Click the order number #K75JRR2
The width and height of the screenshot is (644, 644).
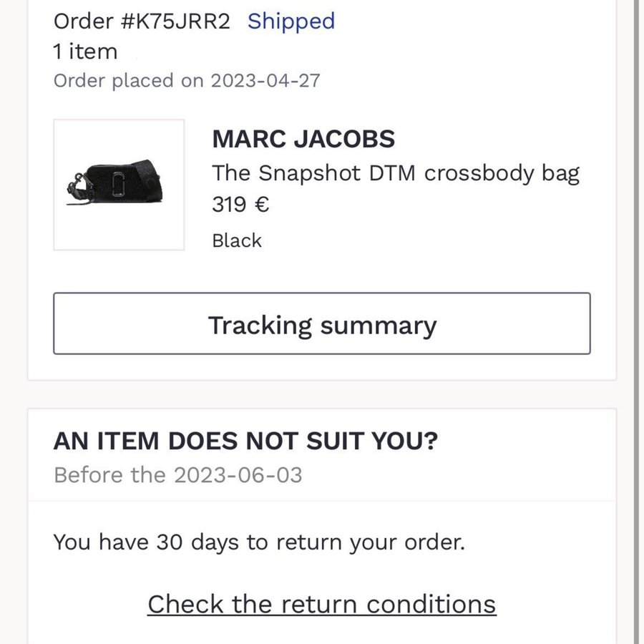point(175,21)
